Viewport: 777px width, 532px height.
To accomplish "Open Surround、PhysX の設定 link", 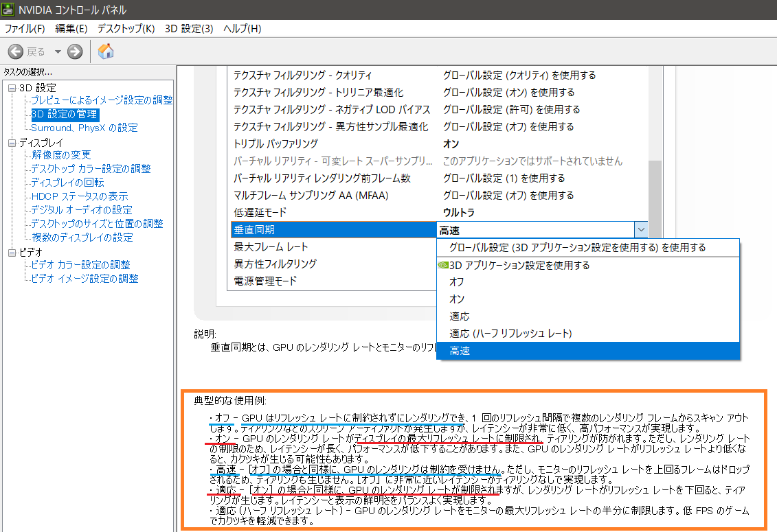I will pyautogui.click(x=85, y=128).
